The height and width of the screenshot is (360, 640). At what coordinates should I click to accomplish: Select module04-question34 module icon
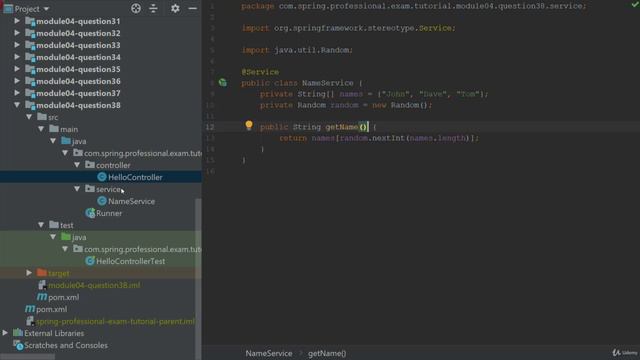(30, 57)
